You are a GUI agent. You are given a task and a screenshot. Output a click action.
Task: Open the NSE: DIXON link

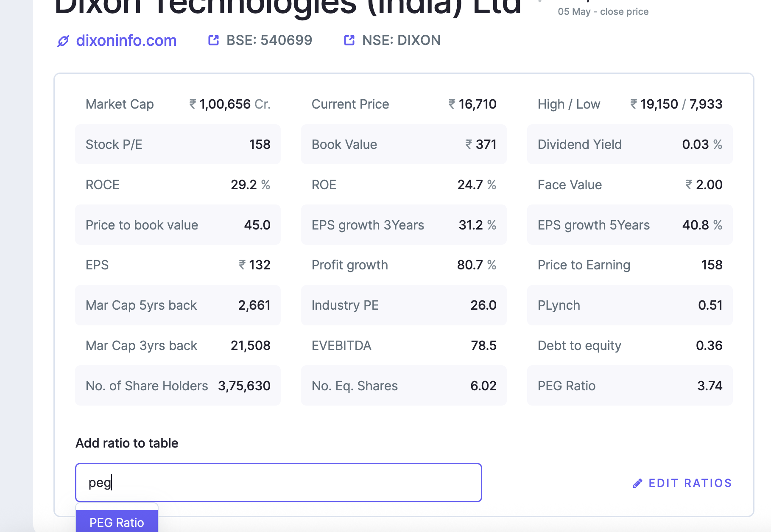click(x=401, y=40)
